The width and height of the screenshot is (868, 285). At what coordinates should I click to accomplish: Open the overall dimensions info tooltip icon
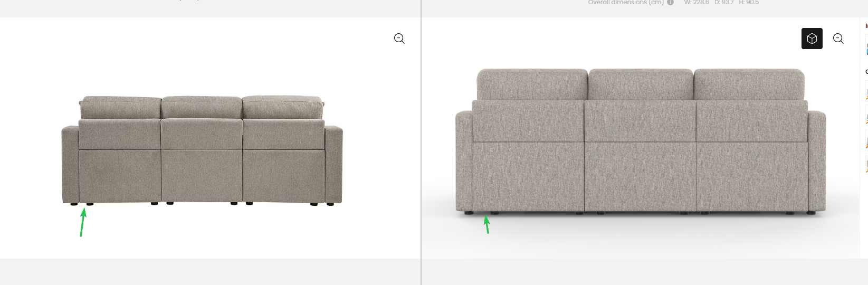[x=671, y=3]
